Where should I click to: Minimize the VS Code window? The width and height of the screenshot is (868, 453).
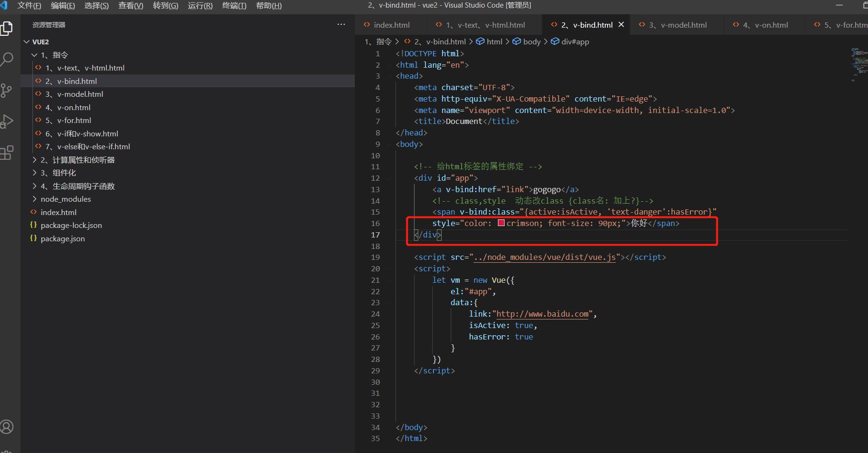point(839,5)
